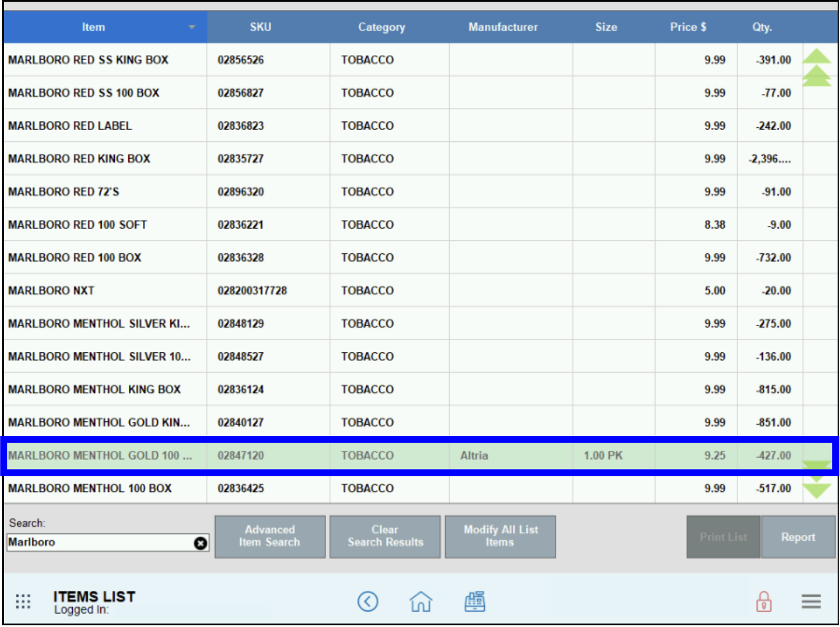840x627 pixels.
Task: Click the red lock icon
Action: (764, 602)
